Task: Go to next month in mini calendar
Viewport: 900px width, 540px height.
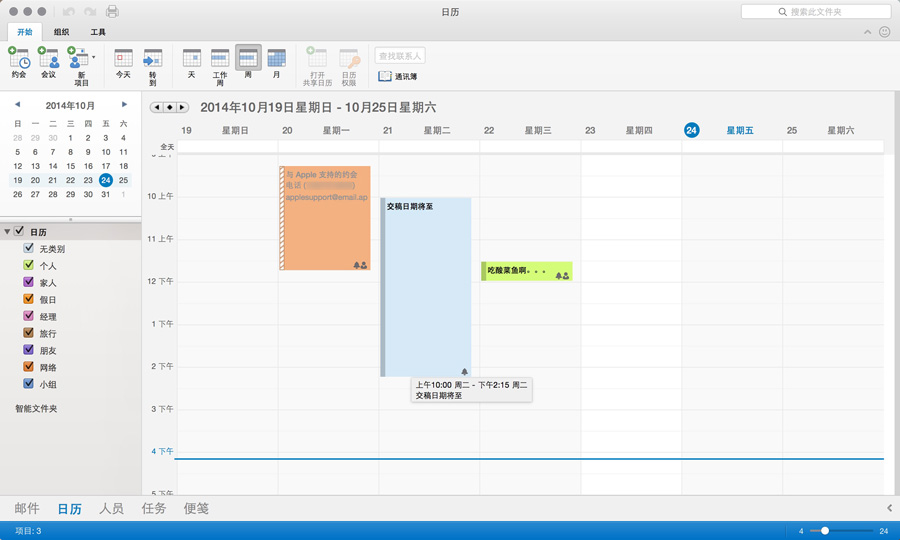Action: pyautogui.click(x=124, y=104)
